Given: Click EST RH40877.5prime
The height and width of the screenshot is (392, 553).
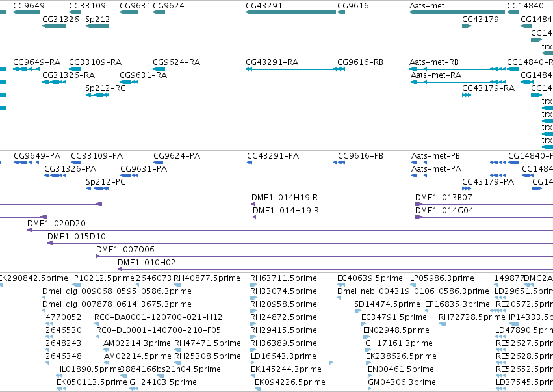Looking at the screenshot, I should tap(207, 278).
